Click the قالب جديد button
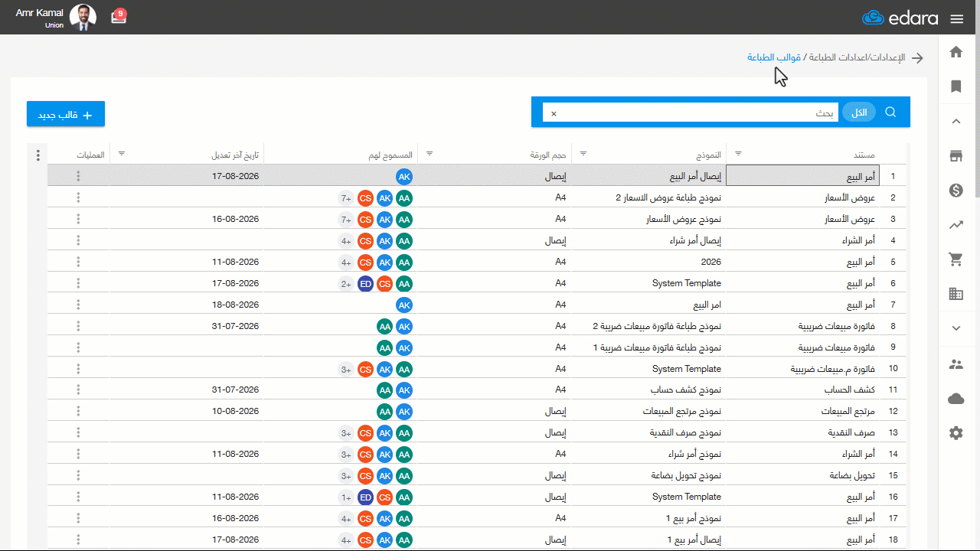This screenshot has height=551, width=980. coord(66,114)
